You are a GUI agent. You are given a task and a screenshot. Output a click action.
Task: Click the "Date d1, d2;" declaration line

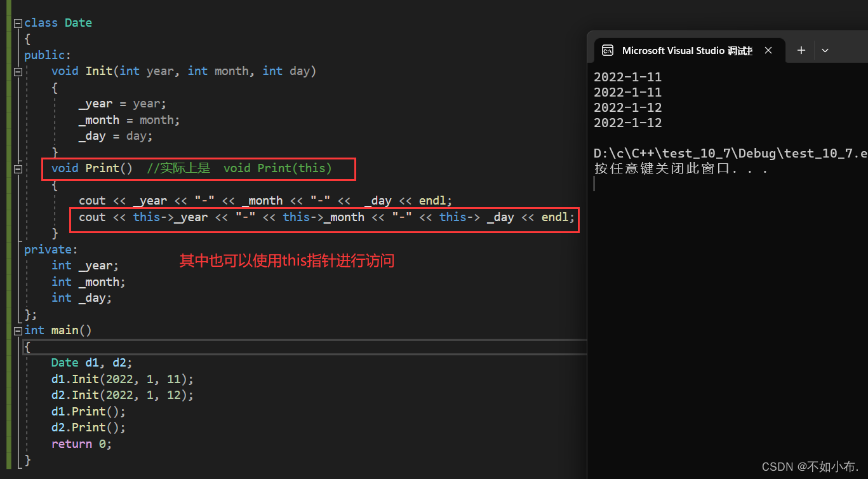point(92,363)
